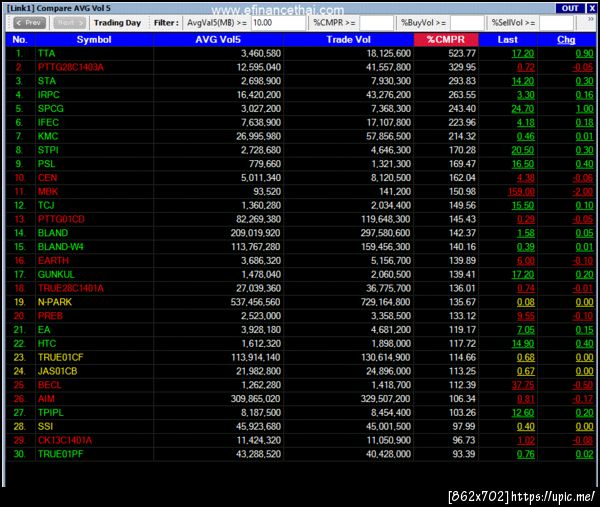Click BECL last price 37.75
Screen dimensions: 600x507
click(x=523, y=385)
